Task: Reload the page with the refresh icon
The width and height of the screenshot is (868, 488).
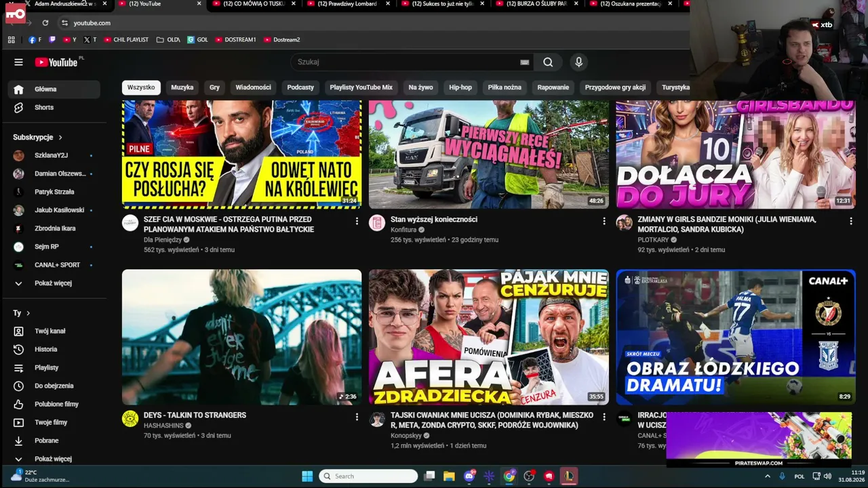Action: point(45,23)
